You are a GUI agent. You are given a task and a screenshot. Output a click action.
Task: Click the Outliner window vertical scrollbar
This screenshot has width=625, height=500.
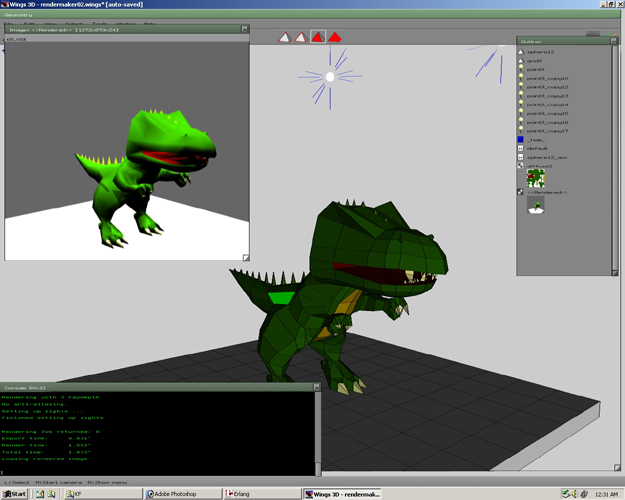click(615, 157)
